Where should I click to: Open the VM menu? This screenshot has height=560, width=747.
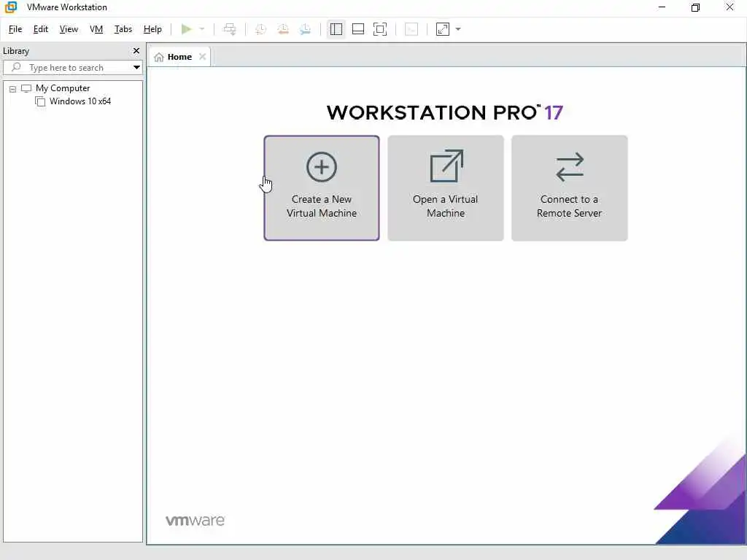(x=96, y=29)
